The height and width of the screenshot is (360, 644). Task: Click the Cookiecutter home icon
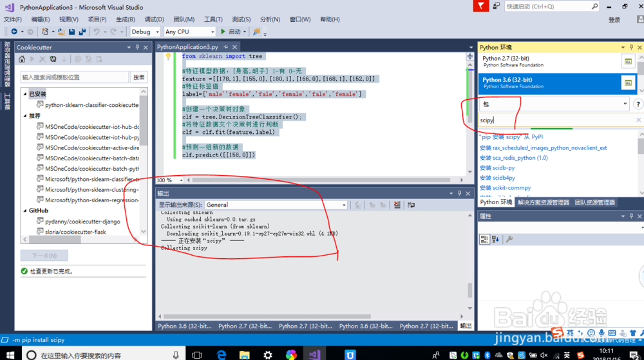click(22, 59)
